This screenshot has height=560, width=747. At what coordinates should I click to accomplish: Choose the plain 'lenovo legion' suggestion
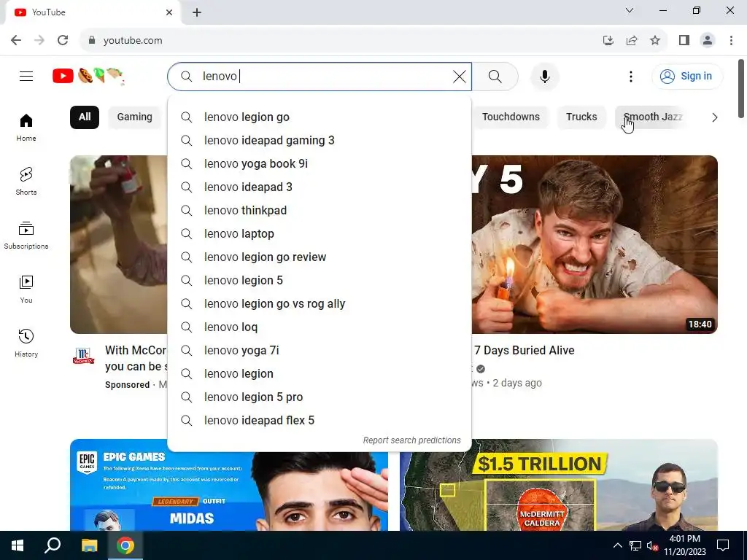(x=320, y=374)
